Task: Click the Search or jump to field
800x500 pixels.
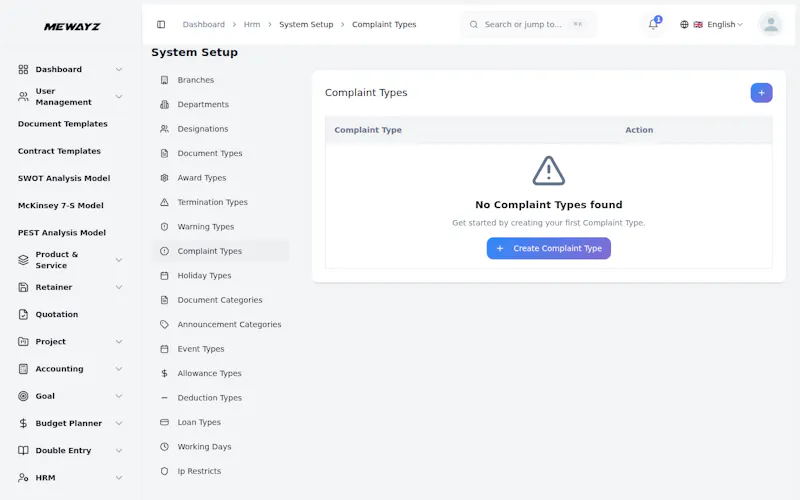Action: 528,24
